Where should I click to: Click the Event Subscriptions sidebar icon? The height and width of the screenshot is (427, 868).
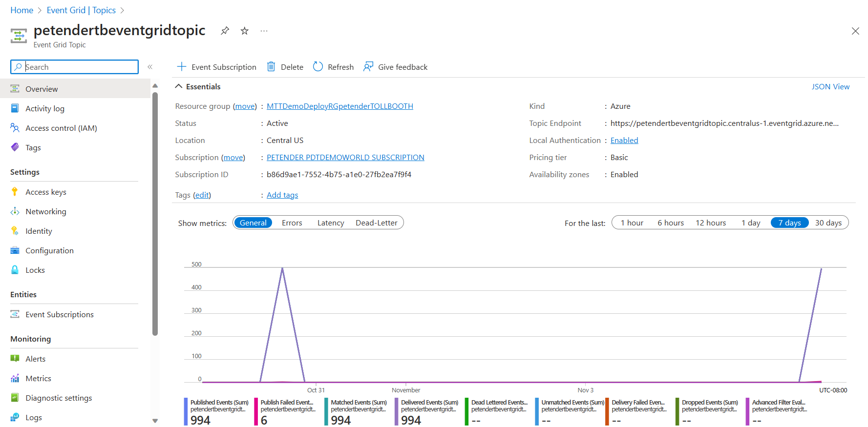(x=15, y=314)
